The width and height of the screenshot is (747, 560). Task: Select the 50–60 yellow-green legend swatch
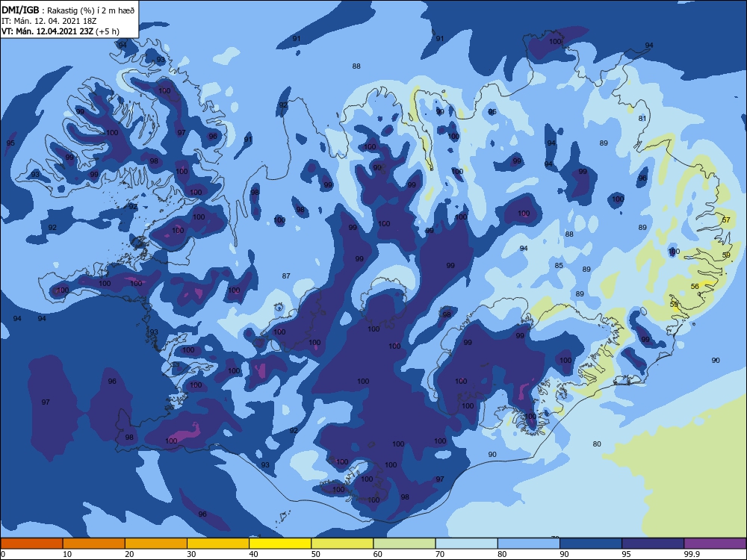[342, 544]
